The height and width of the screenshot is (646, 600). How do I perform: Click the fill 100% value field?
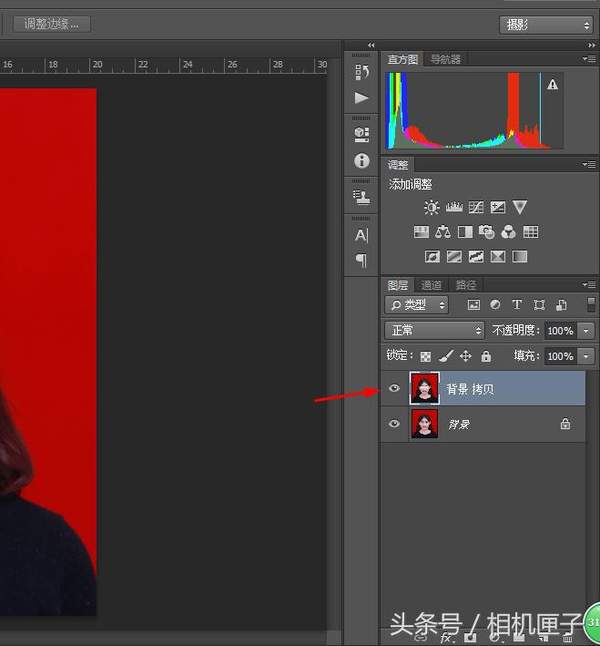560,356
